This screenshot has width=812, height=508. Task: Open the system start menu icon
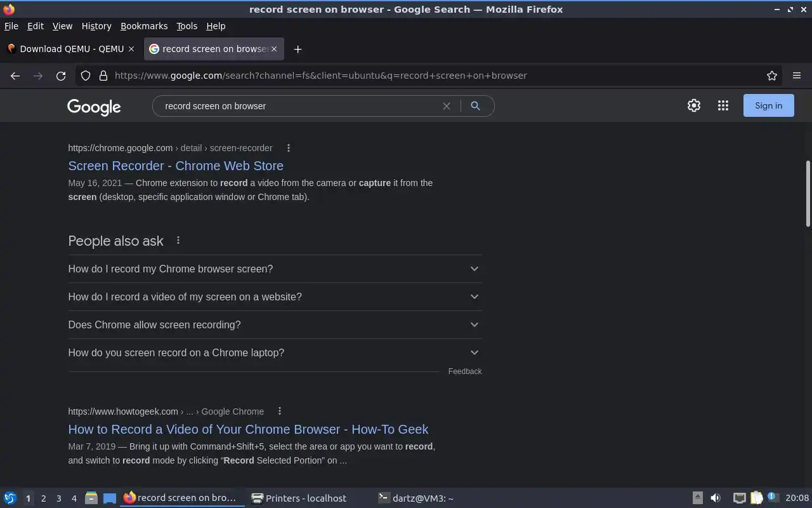[10, 498]
